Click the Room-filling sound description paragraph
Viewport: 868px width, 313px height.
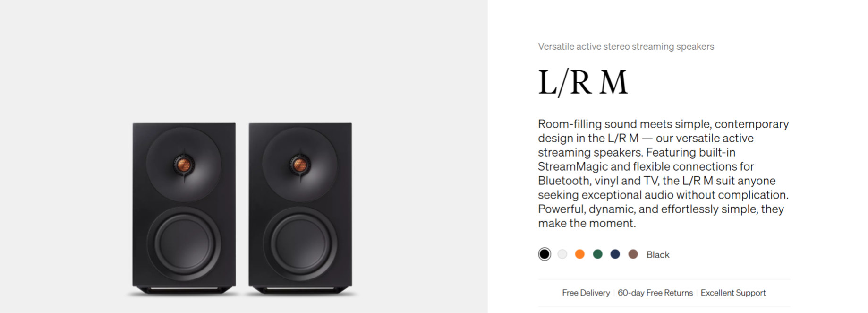(x=664, y=174)
